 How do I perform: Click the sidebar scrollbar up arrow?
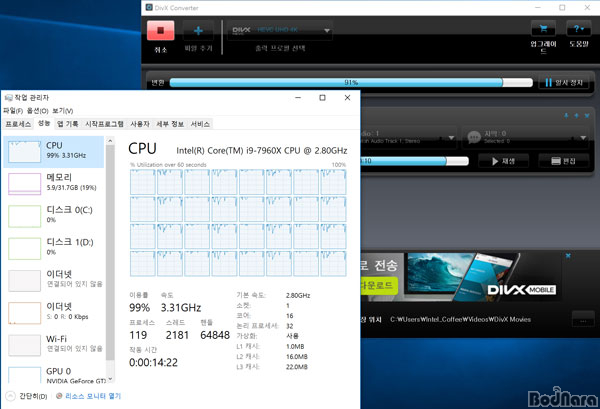click(x=110, y=141)
